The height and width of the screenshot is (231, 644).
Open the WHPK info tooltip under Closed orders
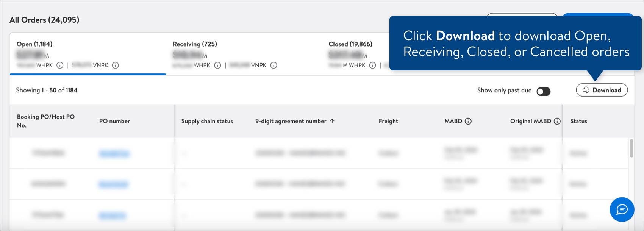click(x=373, y=65)
